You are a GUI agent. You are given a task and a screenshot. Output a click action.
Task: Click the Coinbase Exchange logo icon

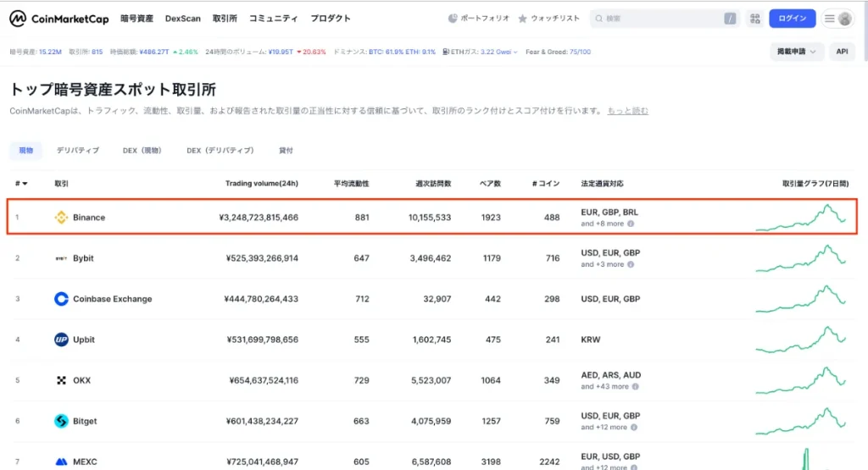(61, 299)
